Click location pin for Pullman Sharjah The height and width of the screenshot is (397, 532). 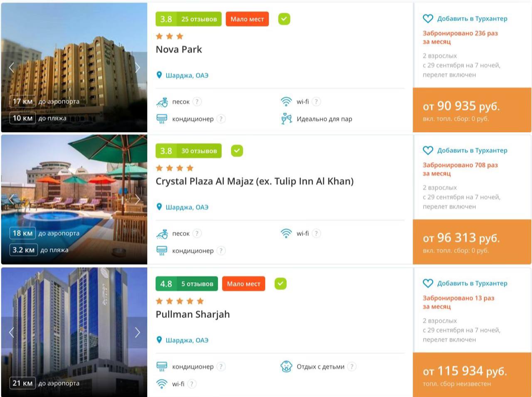click(159, 340)
